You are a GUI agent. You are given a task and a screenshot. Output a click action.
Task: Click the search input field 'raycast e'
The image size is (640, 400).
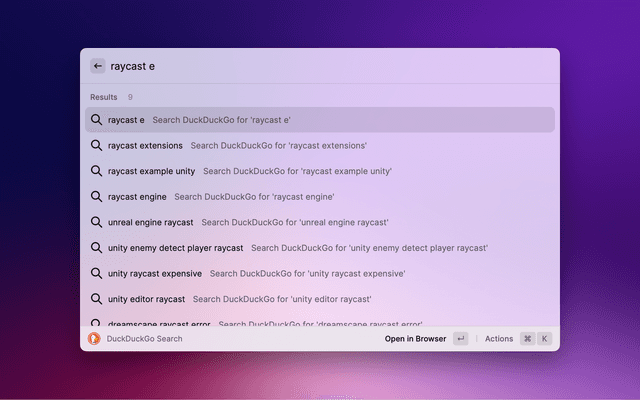coord(300,66)
